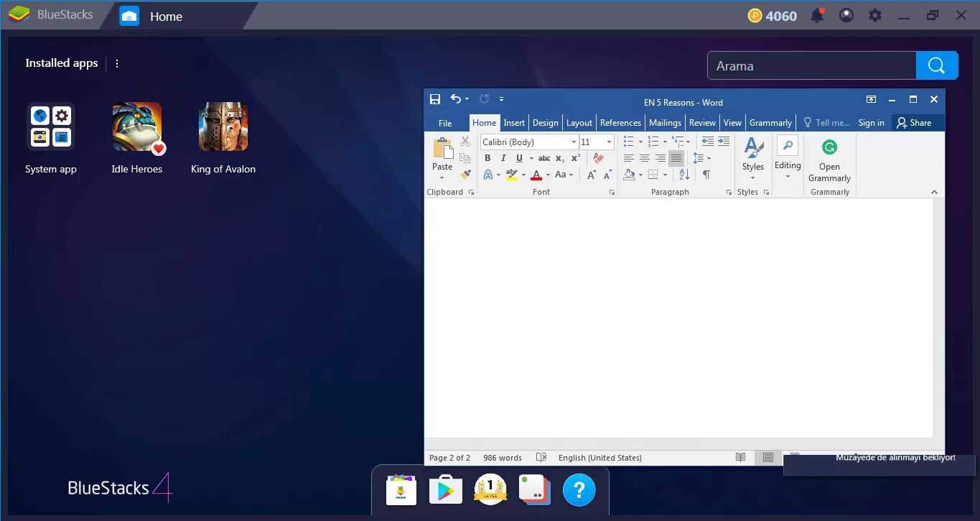The width and height of the screenshot is (980, 521).
Task: Switch to Print Layout view in Word
Action: (768, 458)
